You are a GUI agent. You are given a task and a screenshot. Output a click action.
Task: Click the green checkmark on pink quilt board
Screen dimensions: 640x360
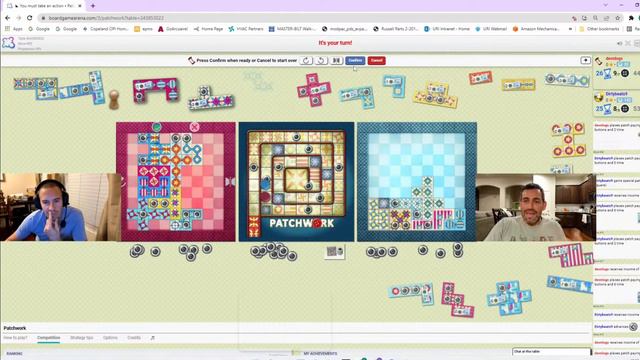coord(157,127)
